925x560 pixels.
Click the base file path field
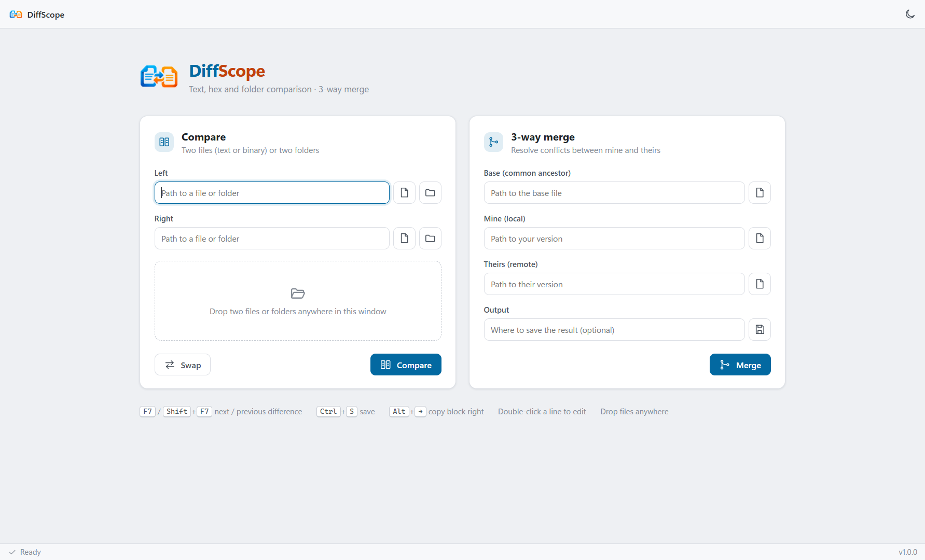pyautogui.click(x=614, y=193)
